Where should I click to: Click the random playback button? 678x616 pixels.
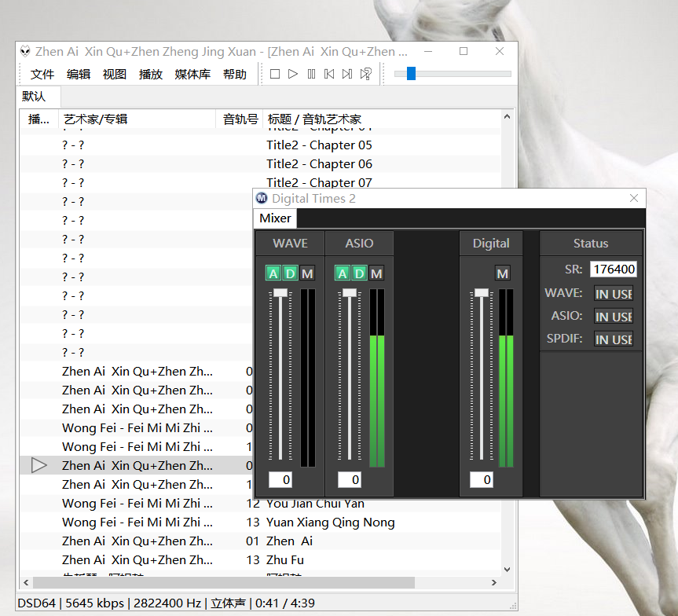point(365,74)
